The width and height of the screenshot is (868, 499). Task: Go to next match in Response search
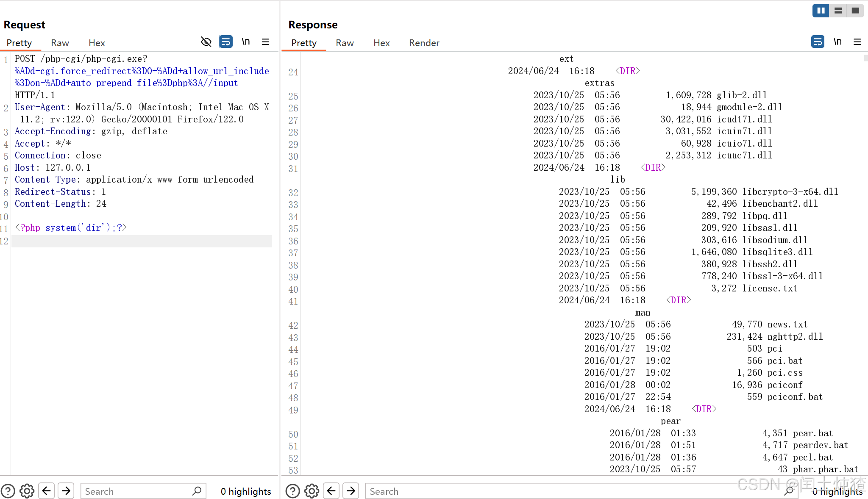click(x=351, y=491)
